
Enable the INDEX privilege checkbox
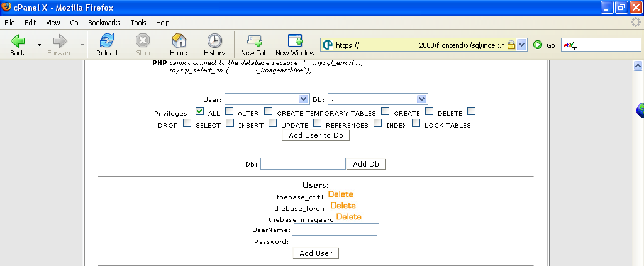(x=378, y=123)
